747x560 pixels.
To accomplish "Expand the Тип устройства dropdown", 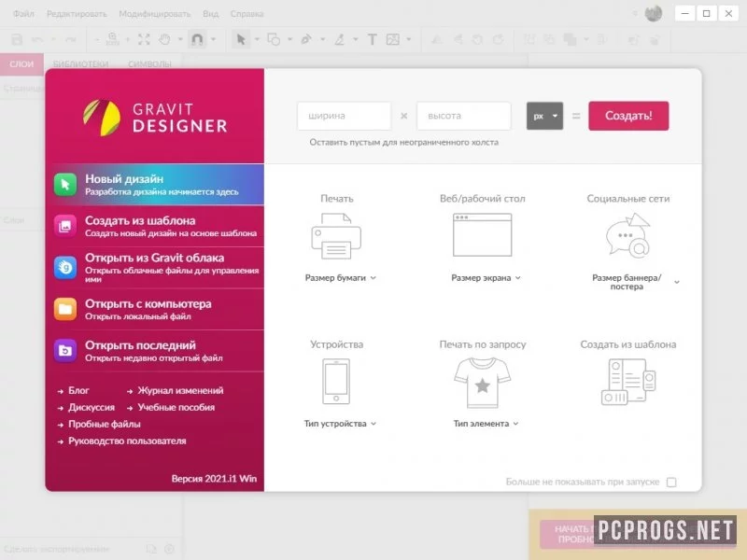I will click(x=340, y=424).
